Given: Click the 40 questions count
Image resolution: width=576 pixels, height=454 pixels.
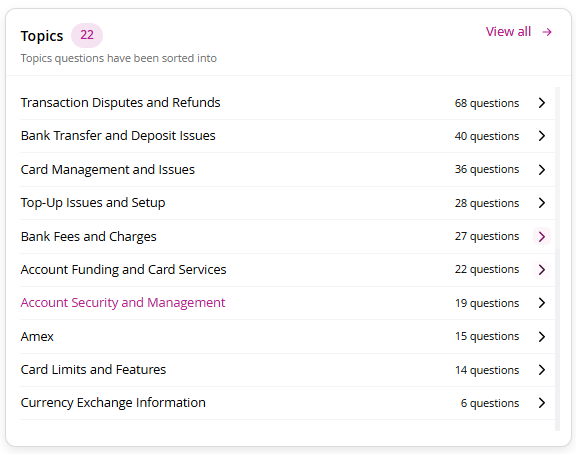Looking at the screenshot, I should [x=487, y=136].
